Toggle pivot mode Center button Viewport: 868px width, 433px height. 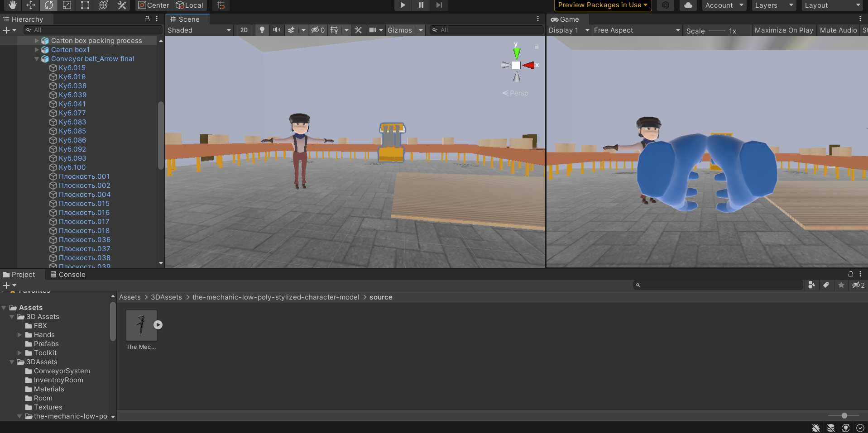(x=153, y=5)
